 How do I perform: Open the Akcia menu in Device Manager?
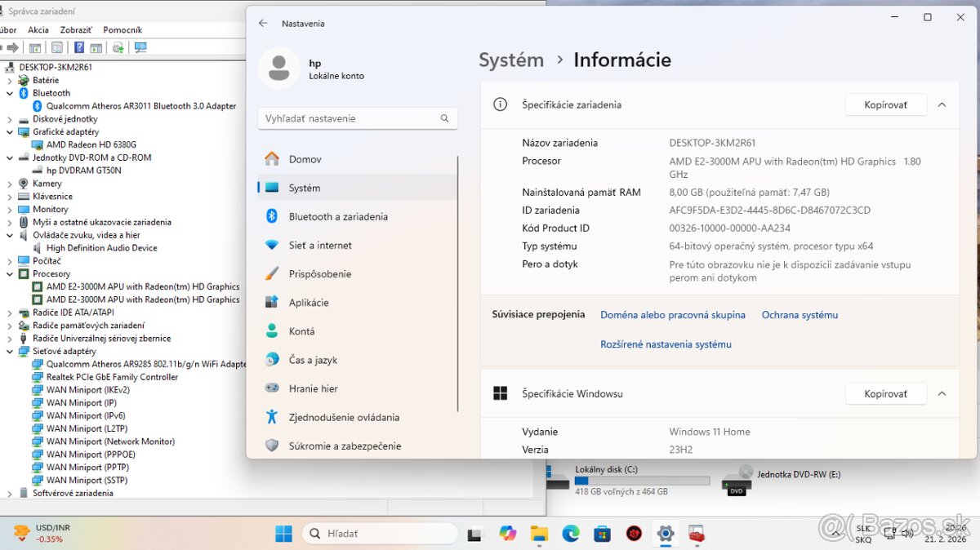[38, 29]
